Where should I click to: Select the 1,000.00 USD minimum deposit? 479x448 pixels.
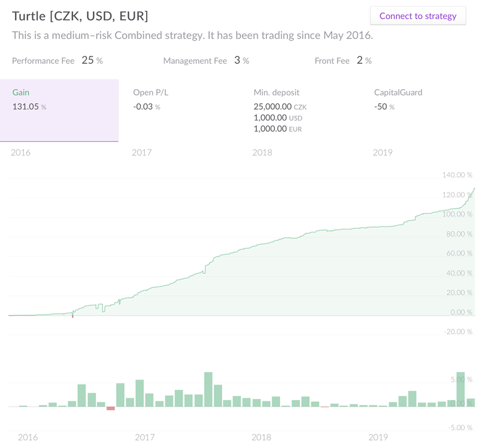pos(278,117)
